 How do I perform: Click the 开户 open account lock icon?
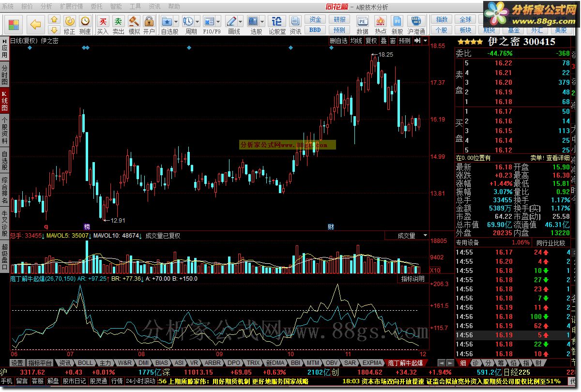149,25
